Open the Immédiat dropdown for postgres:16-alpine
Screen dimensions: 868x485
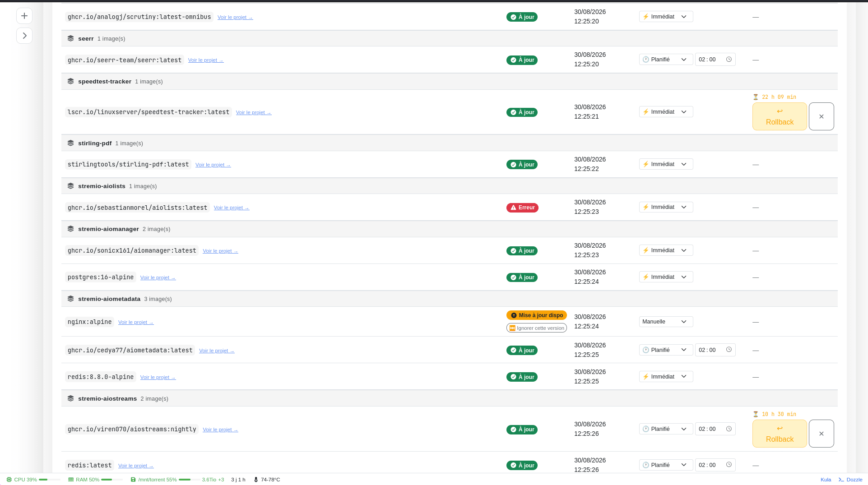(666, 277)
